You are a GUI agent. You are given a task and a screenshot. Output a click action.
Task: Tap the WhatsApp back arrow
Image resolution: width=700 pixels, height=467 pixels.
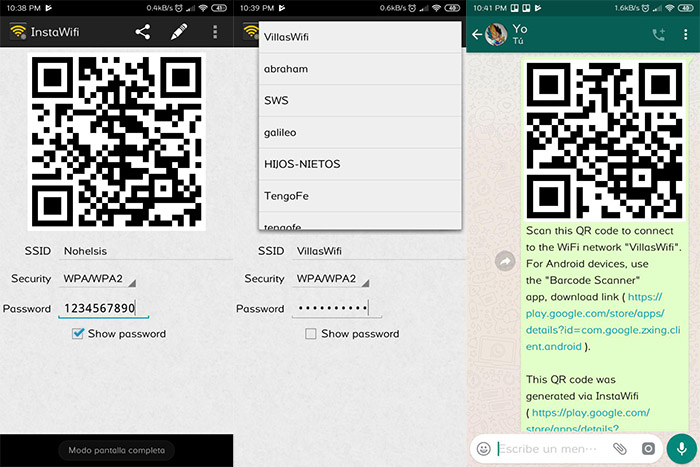pyautogui.click(x=477, y=35)
